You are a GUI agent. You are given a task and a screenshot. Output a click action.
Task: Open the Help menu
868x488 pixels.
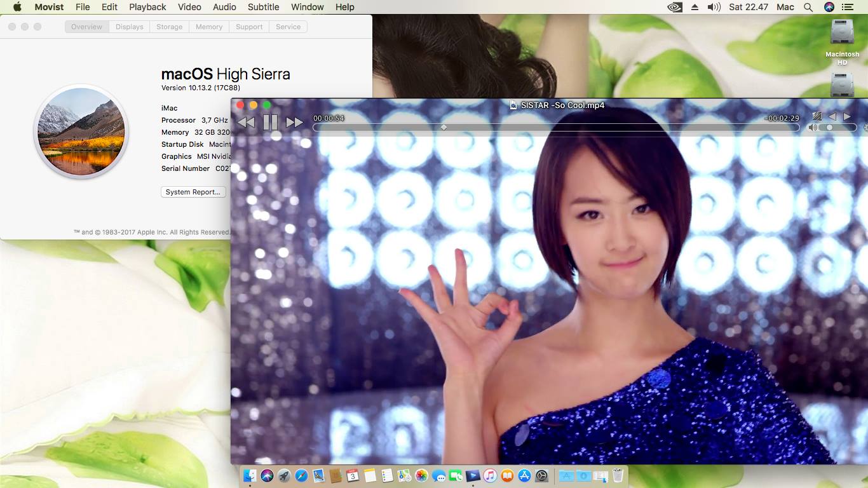[345, 7]
